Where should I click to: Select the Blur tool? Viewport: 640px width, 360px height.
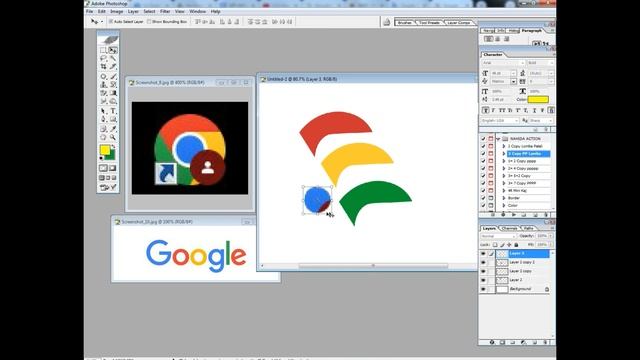click(x=103, y=101)
